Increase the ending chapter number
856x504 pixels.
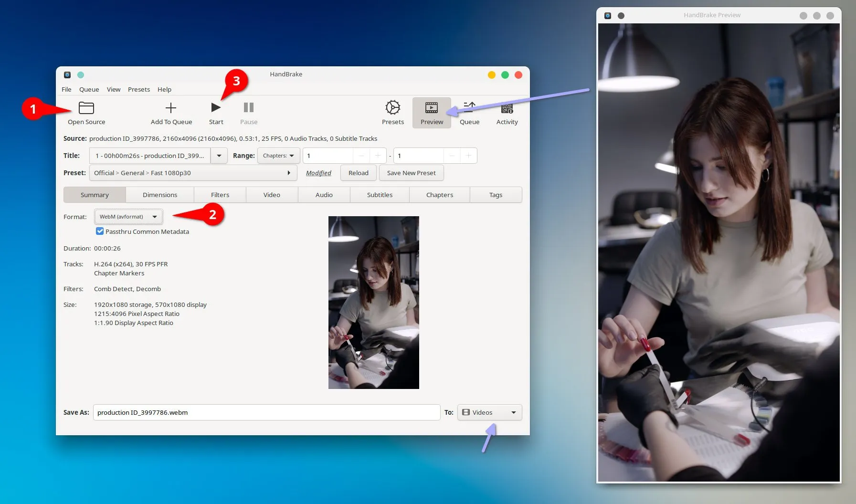468,155
